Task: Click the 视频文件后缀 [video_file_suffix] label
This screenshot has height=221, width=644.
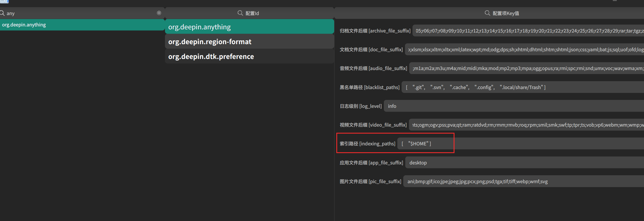Action: 373,125
